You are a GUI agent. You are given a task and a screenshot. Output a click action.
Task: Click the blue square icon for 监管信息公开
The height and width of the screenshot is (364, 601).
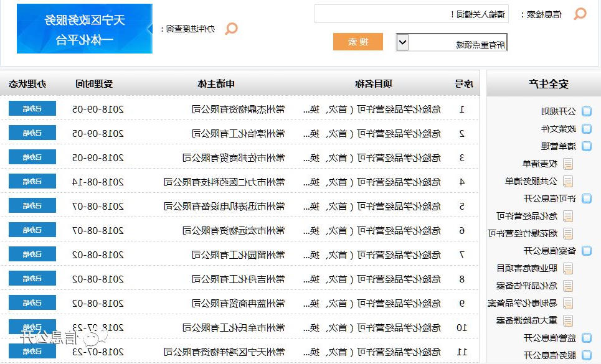click(587, 338)
